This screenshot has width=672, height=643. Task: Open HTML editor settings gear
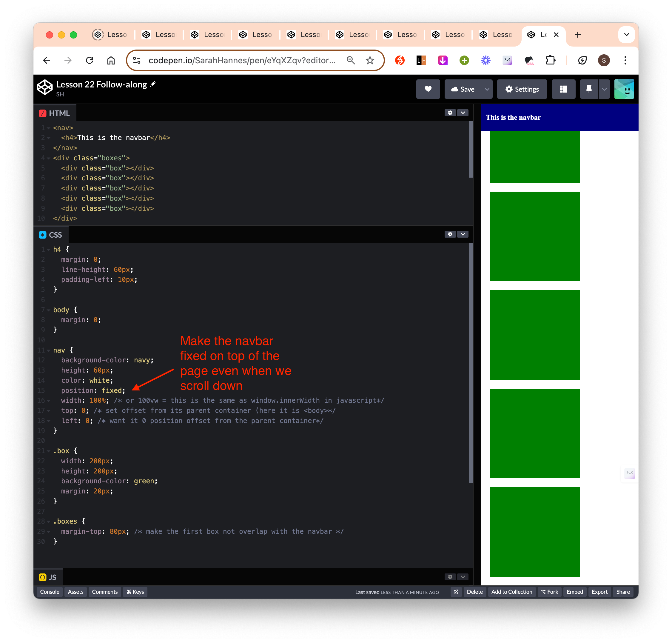point(450,113)
